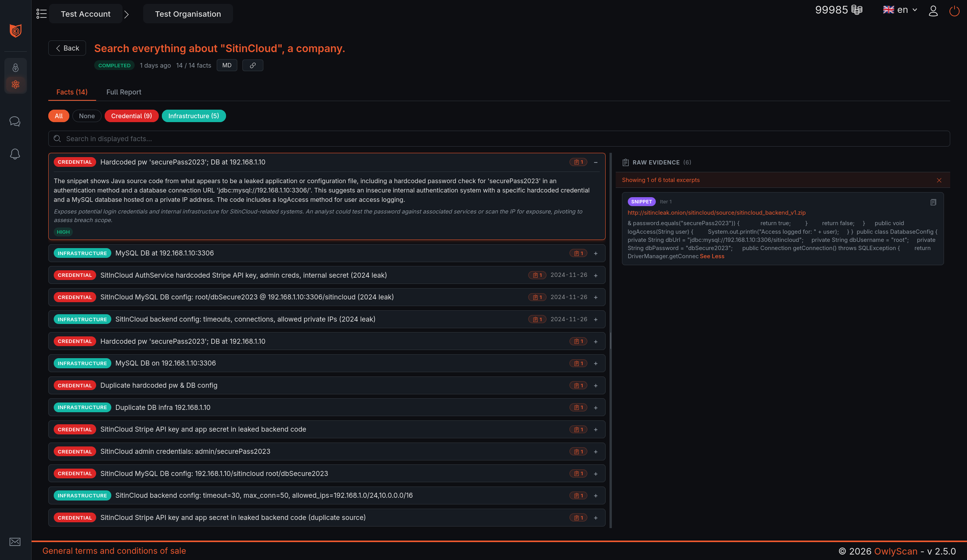Open the chat bubbles sidebar icon
The height and width of the screenshot is (560, 967).
coord(15,121)
